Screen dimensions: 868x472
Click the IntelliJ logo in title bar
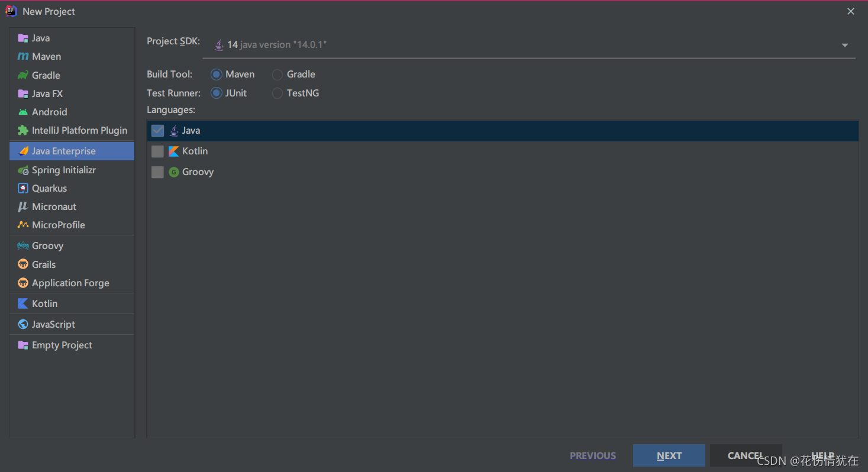pyautogui.click(x=11, y=11)
